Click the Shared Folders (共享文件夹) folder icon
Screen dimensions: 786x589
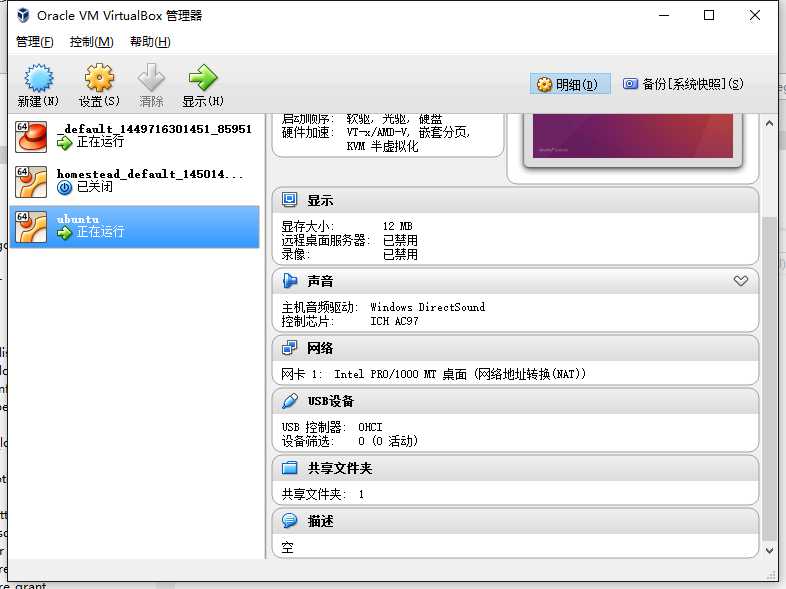coord(289,468)
